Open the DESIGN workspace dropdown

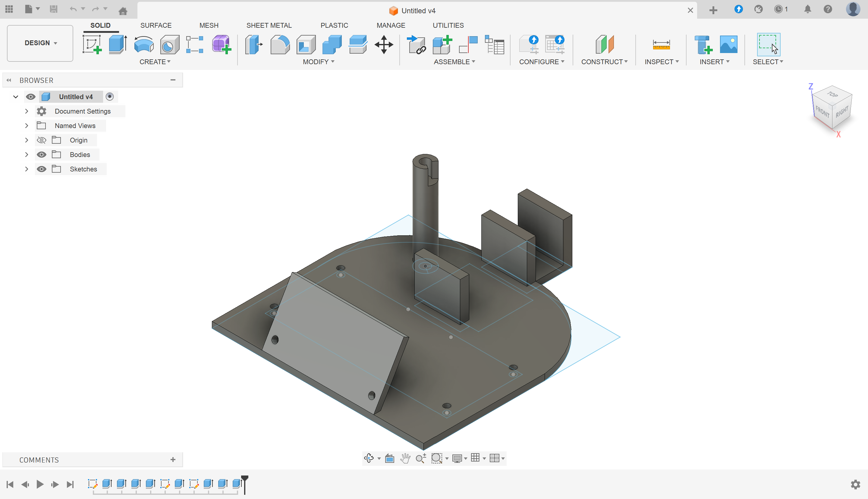pyautogui.click(x=40, y=43)
